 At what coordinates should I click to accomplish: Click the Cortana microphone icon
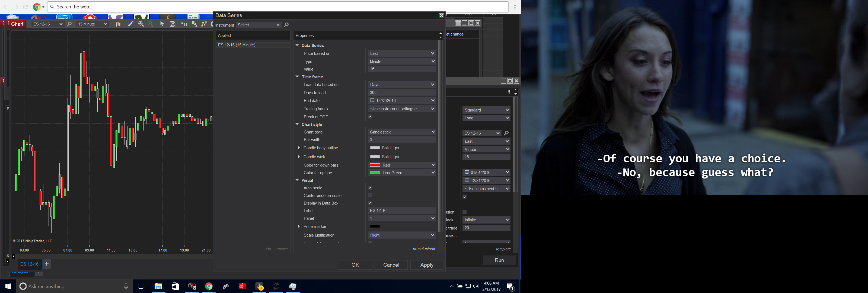coord(126,286)
